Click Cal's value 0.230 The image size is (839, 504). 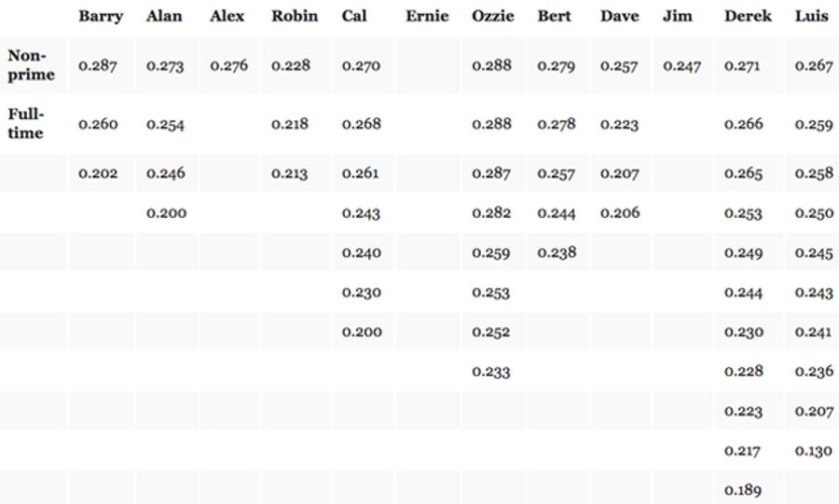click(361, 293)
